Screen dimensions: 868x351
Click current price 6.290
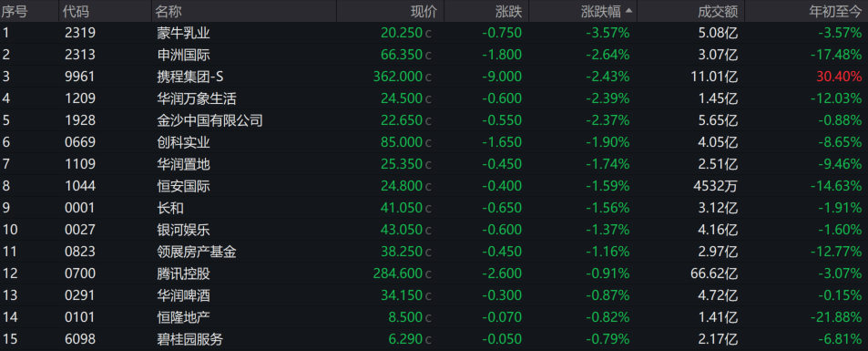point(405,339)
